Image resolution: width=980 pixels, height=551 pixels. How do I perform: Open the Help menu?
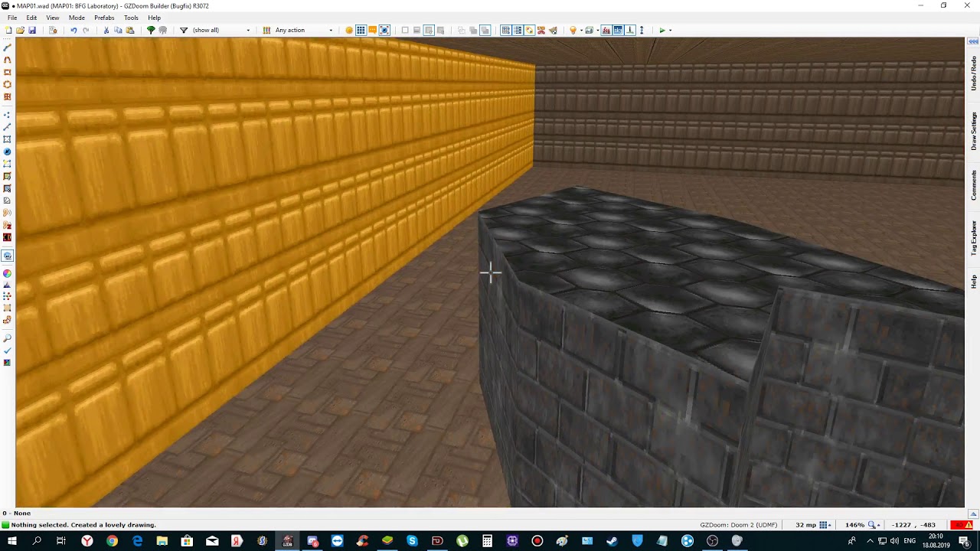[x=155, y=18]
